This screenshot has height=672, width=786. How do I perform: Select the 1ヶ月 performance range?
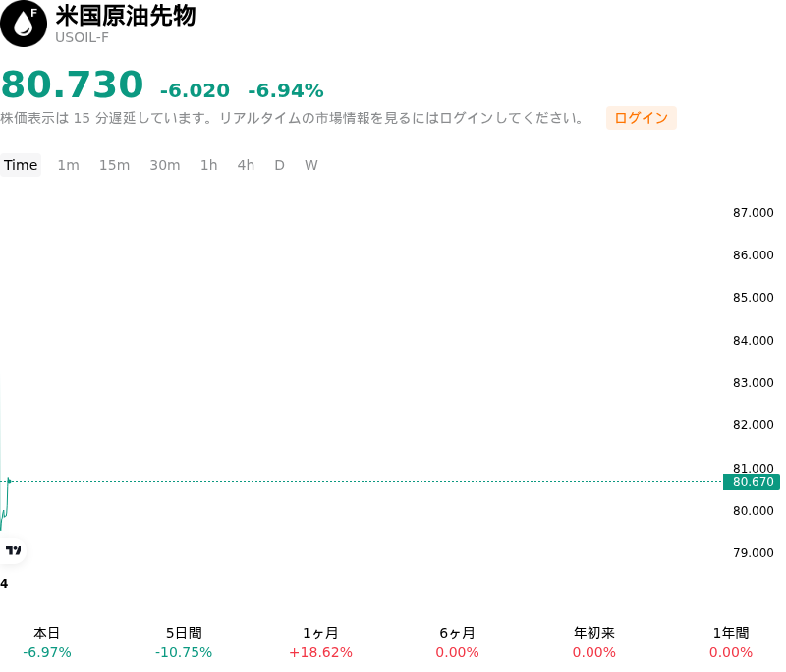(320, 643)
